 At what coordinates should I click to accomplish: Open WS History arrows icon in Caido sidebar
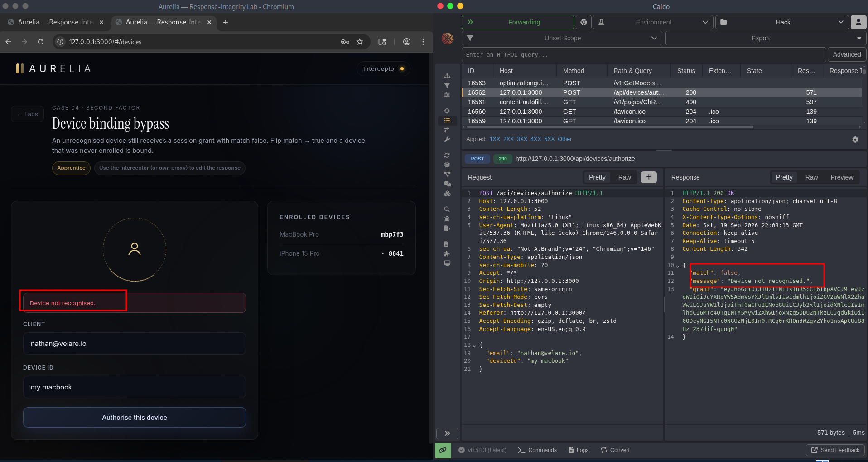tap(447, 130)
